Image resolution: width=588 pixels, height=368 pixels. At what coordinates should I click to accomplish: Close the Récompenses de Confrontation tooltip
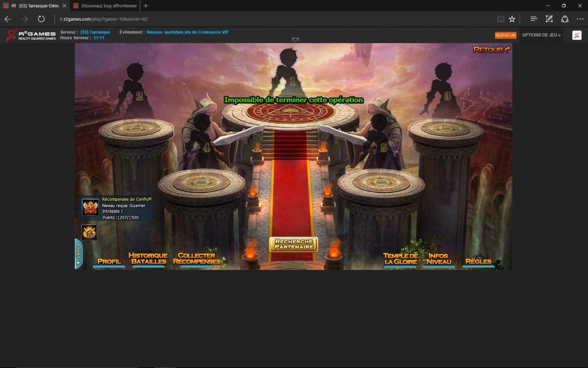click(150, 199)
